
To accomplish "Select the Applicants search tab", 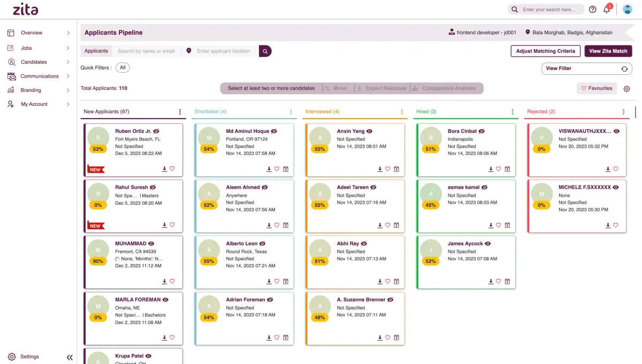I will (96, 51).
